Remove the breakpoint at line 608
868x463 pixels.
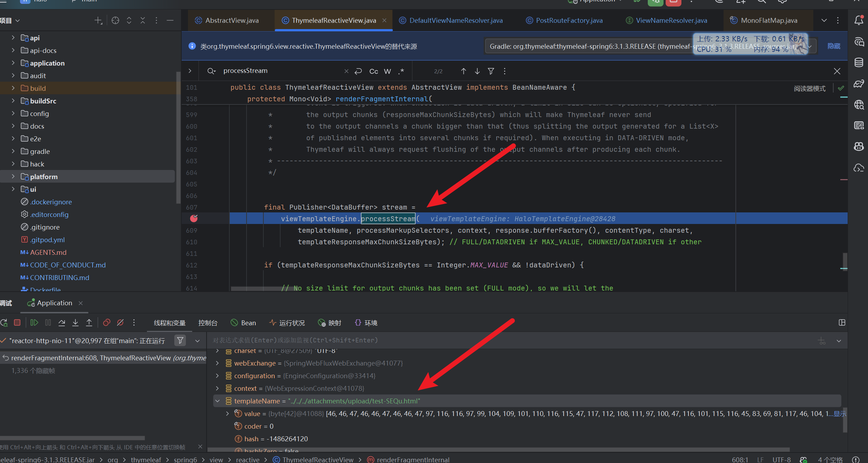(194, 219)
